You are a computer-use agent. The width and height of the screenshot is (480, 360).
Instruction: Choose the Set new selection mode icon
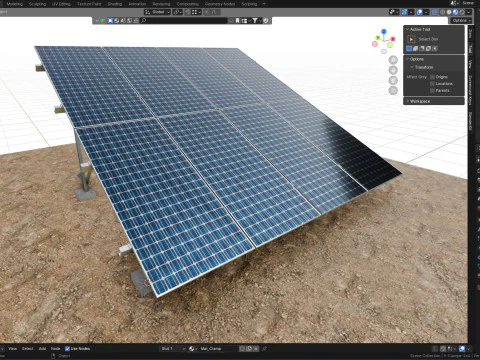click(409, 49)
